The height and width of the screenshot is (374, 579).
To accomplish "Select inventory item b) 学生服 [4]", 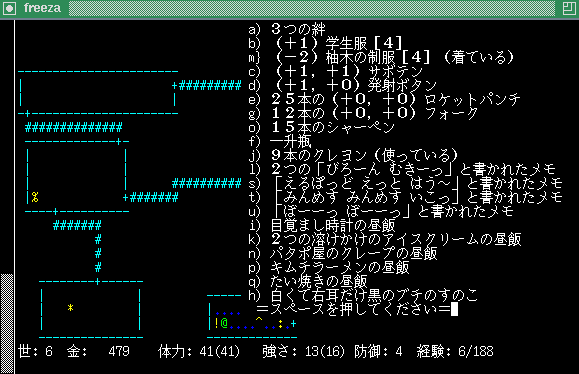I will click(325, 43).
